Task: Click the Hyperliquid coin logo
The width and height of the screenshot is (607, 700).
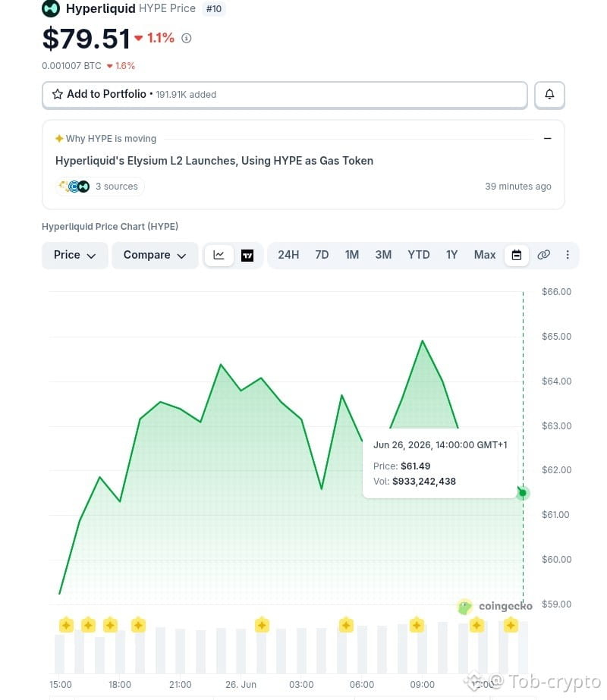Action: tap(51, 8)
